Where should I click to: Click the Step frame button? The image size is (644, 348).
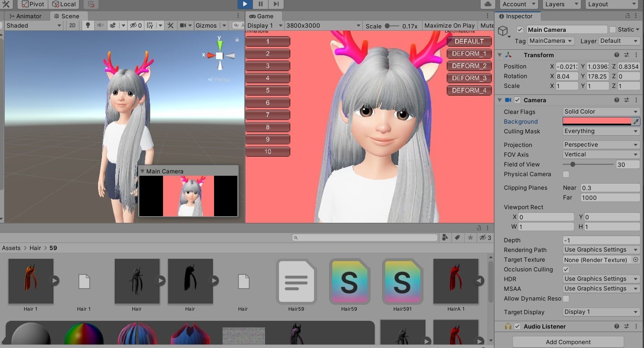tap(276, 4)
